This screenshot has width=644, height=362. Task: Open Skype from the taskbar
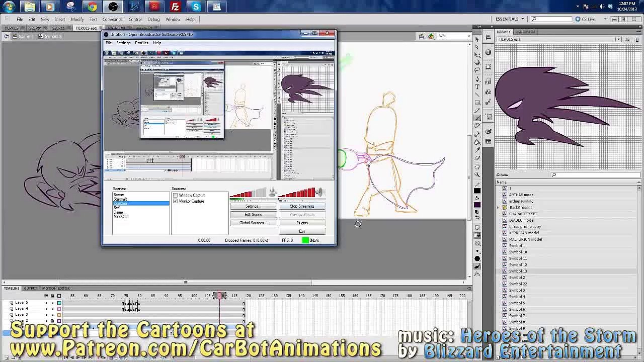point(196,7)
